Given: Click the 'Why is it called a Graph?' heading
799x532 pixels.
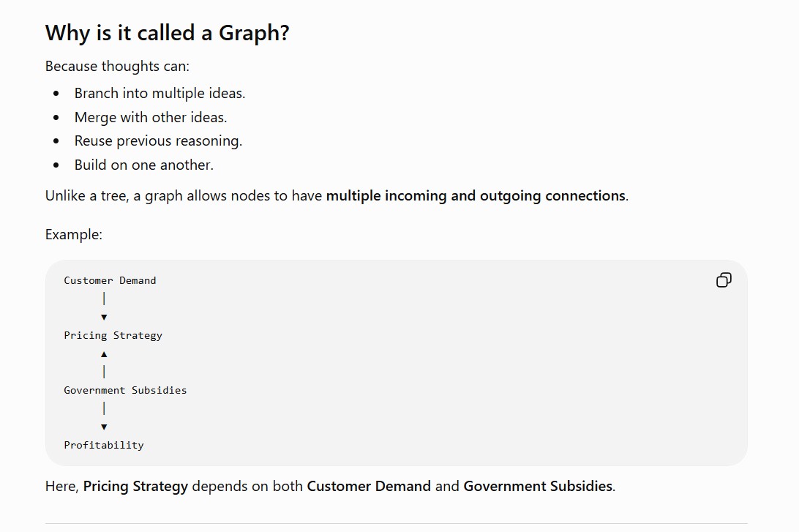Looking at the screenshot, I should 167,33.
